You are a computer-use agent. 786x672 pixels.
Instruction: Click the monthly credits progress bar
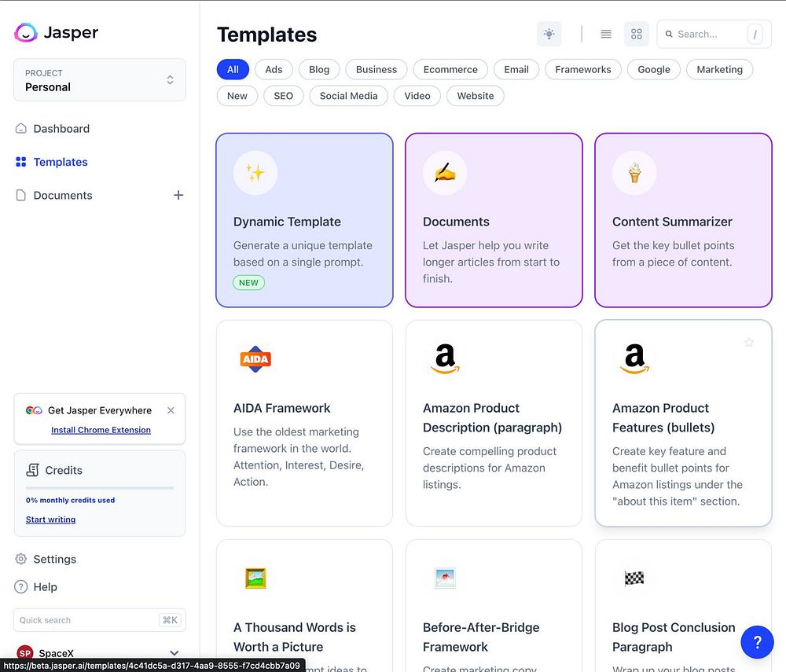[x=100, y=487]
